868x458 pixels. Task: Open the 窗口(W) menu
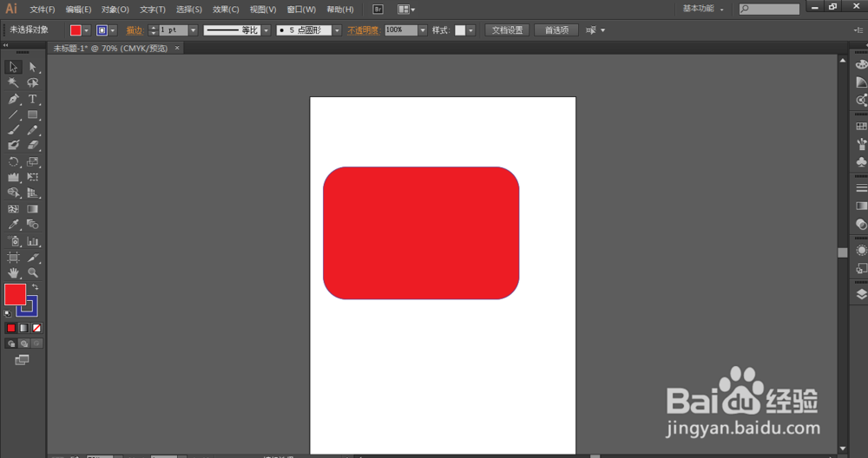302,10
